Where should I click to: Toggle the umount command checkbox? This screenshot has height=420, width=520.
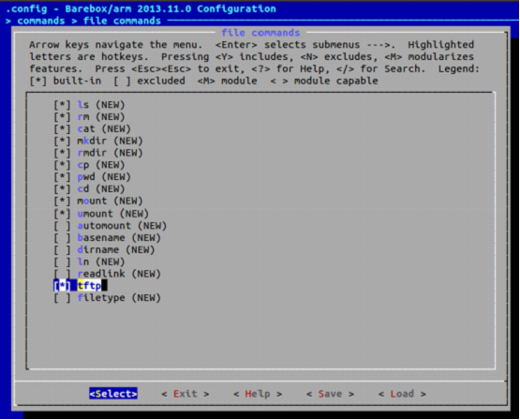point(62,214)
